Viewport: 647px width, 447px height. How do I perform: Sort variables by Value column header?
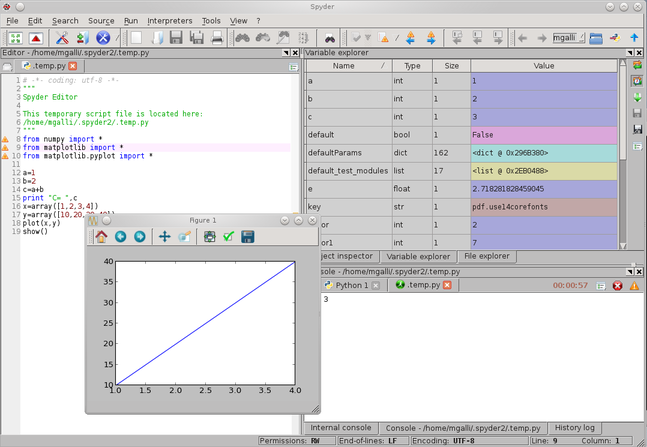[544, 66]
